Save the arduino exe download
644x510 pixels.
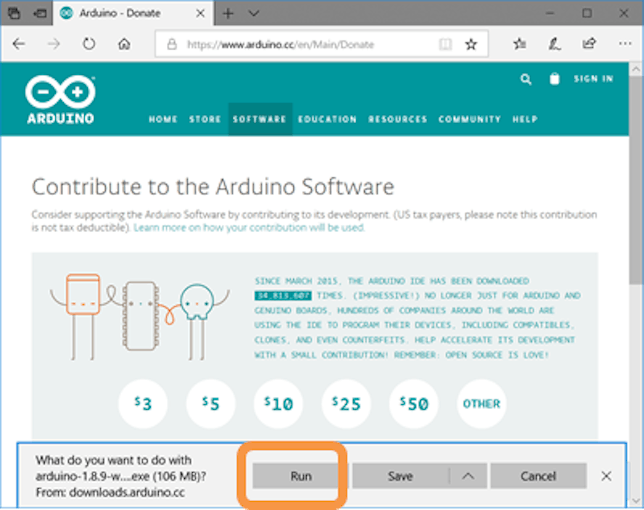point(400,476)
